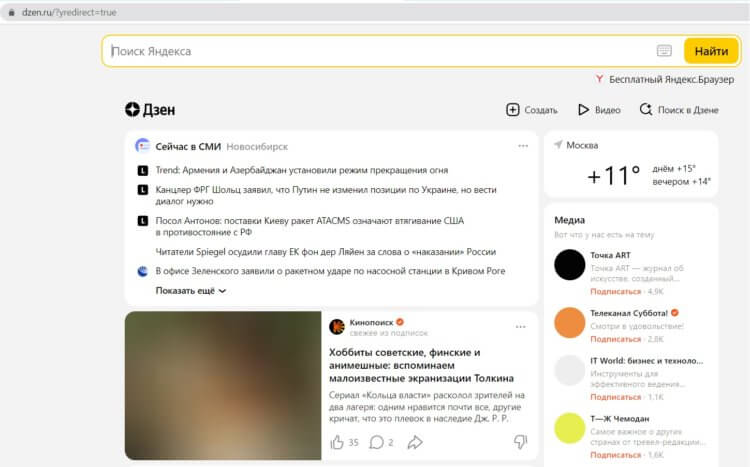The image size is (750, 467).
Task: Click the Кинопоиск channel avatar
Action: coord(337,327)
